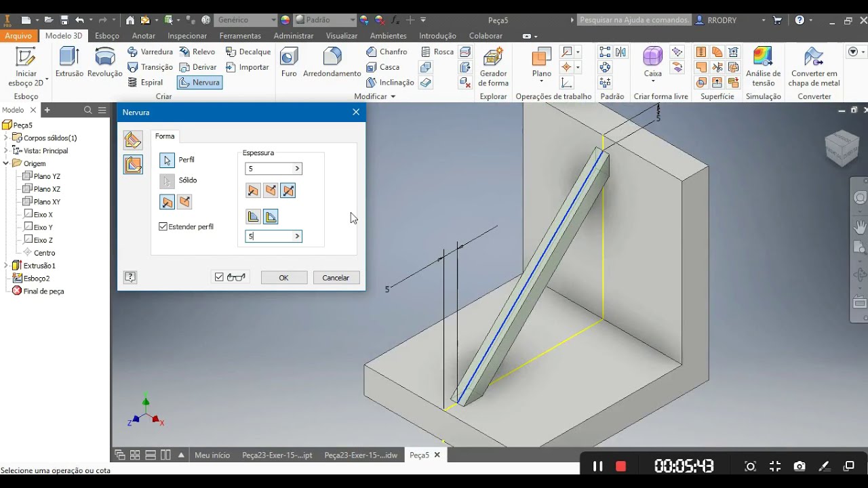Select Plano XY in the model tree

[41, 202]
